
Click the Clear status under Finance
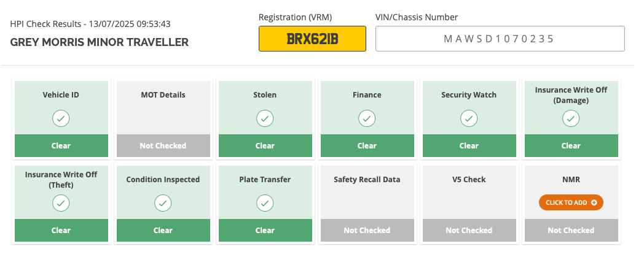click(367, 145)
